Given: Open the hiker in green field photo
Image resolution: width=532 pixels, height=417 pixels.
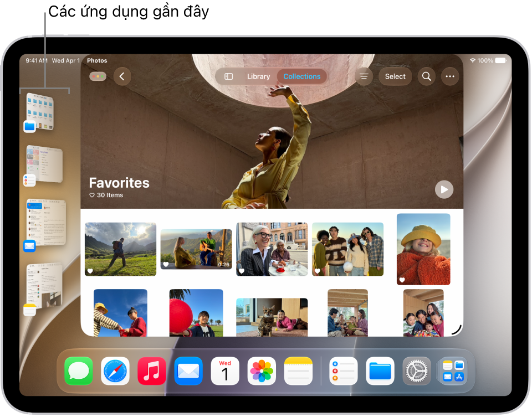Looking at the screenshot, I should [120, 249].
